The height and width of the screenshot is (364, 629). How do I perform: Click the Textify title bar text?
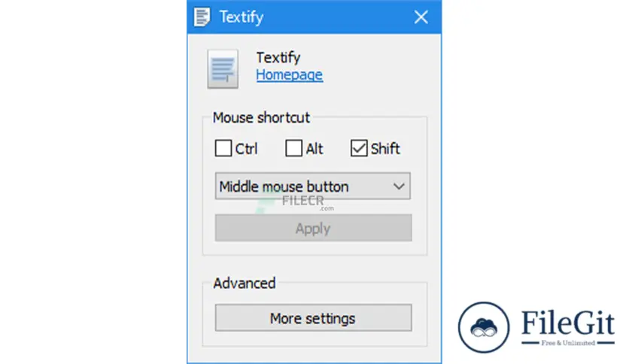(x=241, y=17)
